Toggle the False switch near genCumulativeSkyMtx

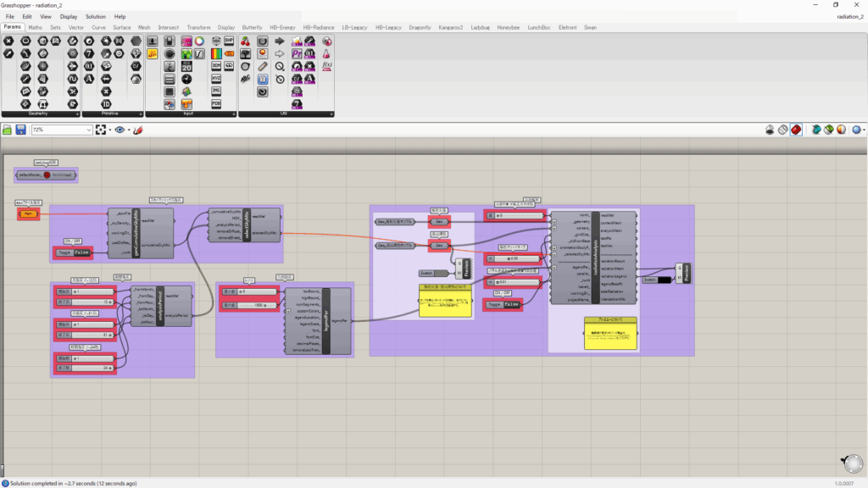81,252
